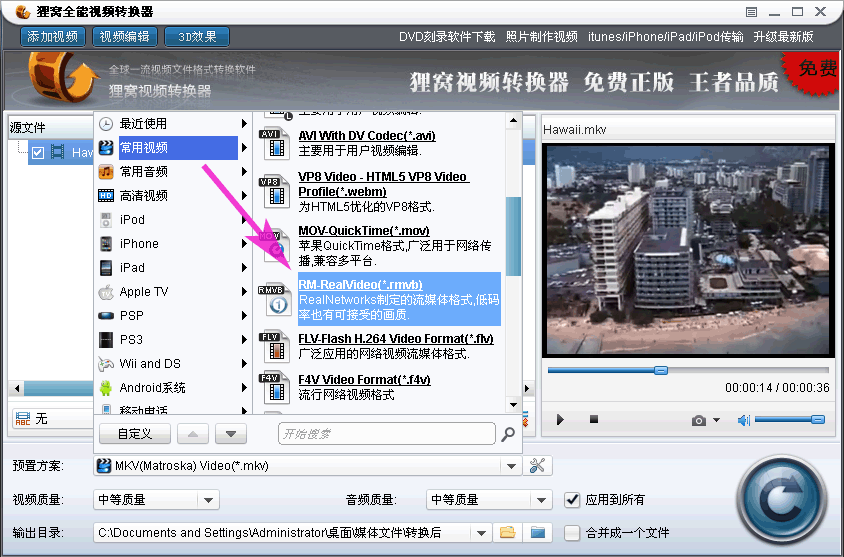The image size is (844, 557).
Task: Play the Hawaii.mkv preview
Action: [x=560, y=420]
